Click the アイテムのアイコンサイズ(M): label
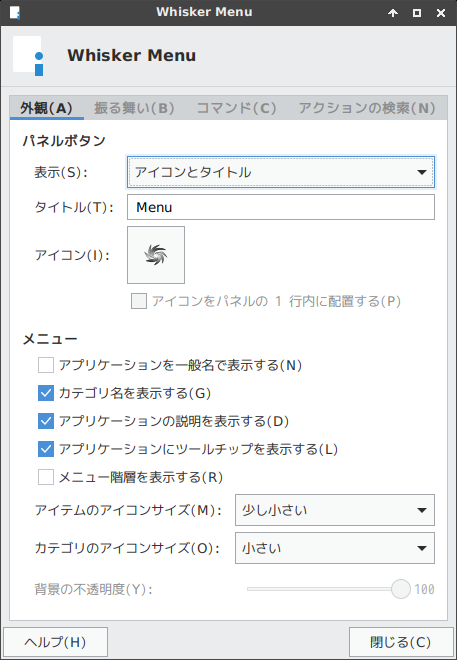The height and width of the screenshot is (660, 457). [128, 510]
